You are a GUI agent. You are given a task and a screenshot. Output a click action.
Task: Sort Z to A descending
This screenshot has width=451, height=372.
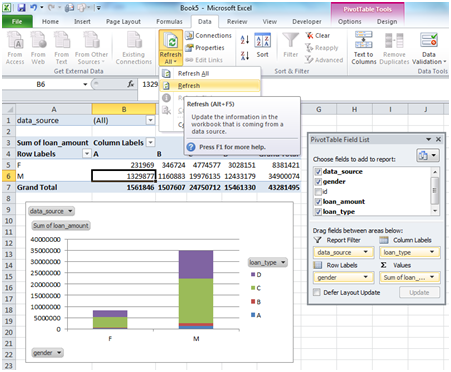point(245,56)
